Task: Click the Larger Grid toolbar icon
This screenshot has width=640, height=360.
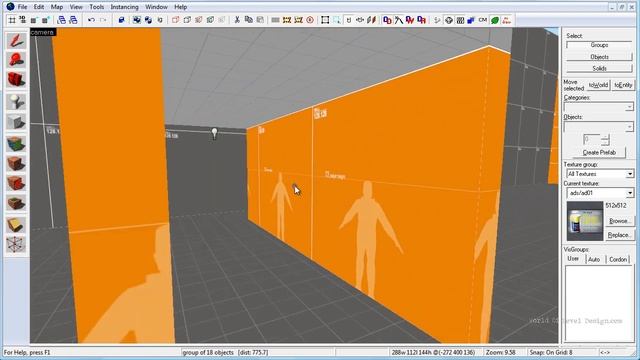Action: coord(45,20)
